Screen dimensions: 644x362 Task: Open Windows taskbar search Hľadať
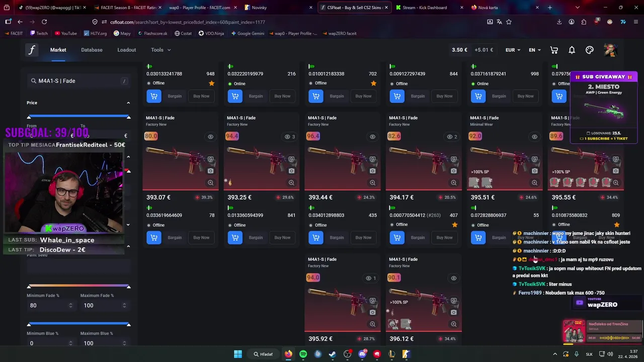pyautogui.click(x=264, y=354)
